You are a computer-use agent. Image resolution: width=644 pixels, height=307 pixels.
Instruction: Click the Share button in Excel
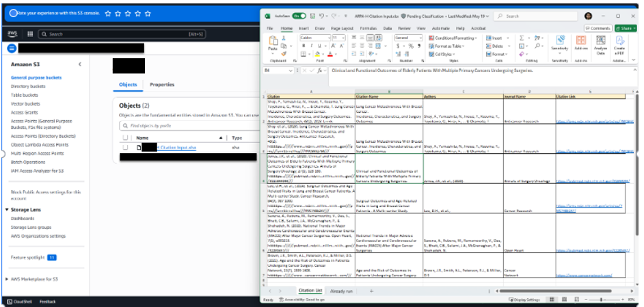click(x=625, y=28)
